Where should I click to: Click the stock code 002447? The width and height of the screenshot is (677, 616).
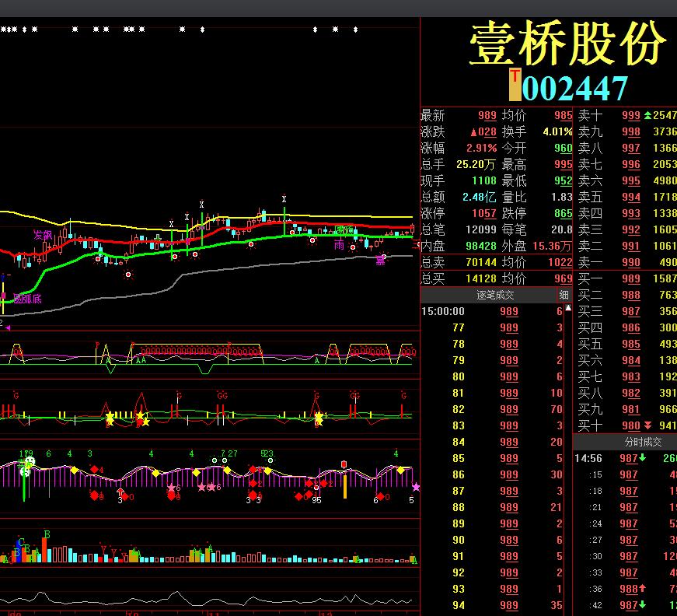[574, 88]
